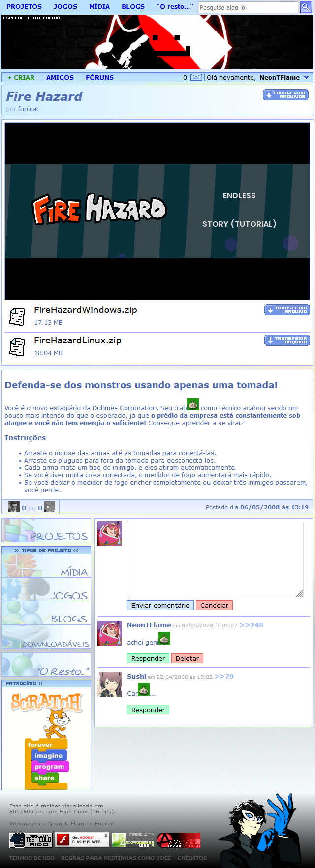Click the Microsoft Expression Web 4 badge
The height and width of the screenshot is (868, 315).
tap(133, 839)
